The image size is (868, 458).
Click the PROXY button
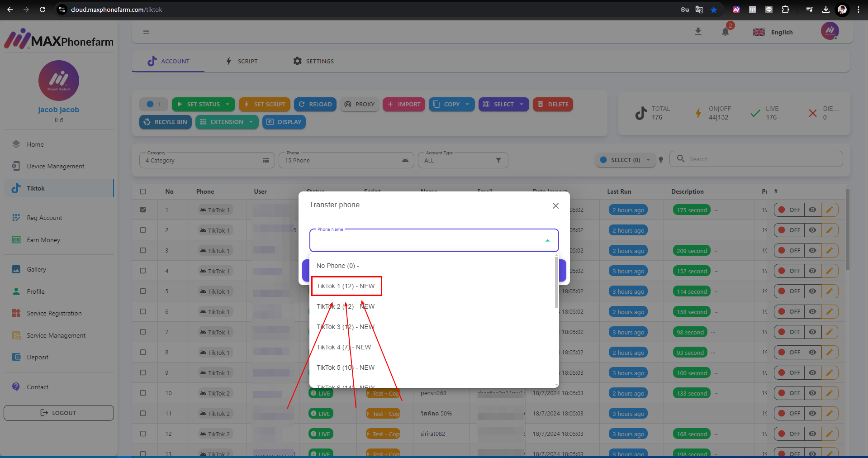click(360, 104)
